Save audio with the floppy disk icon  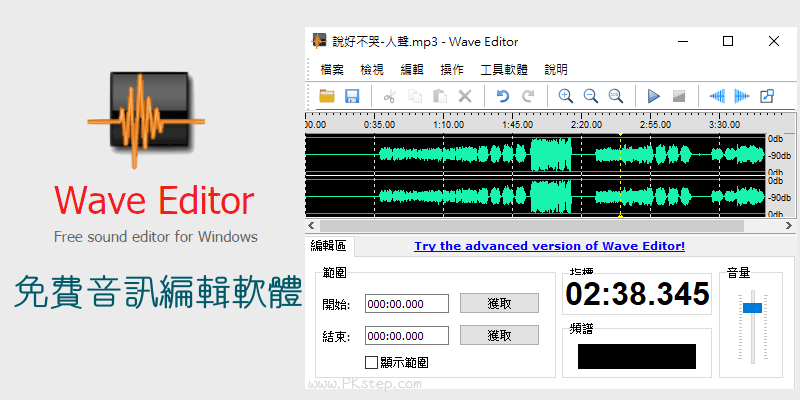(x=352, y=96)
